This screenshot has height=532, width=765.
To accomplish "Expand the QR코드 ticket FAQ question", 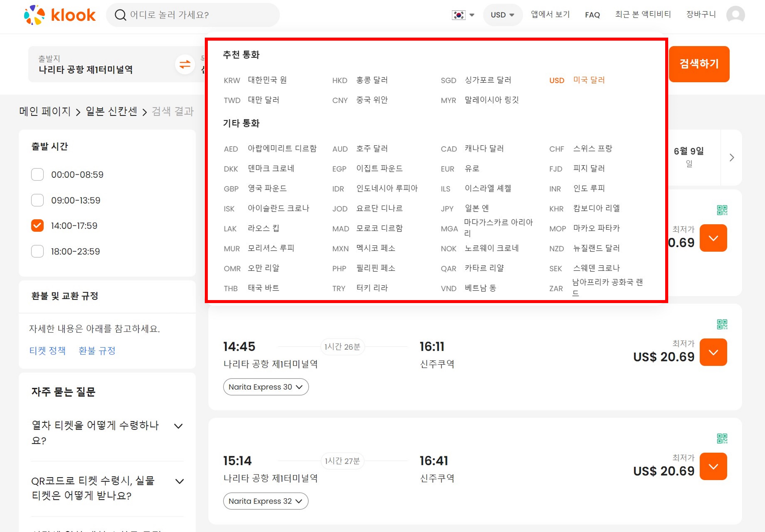I will coord(179,481).
